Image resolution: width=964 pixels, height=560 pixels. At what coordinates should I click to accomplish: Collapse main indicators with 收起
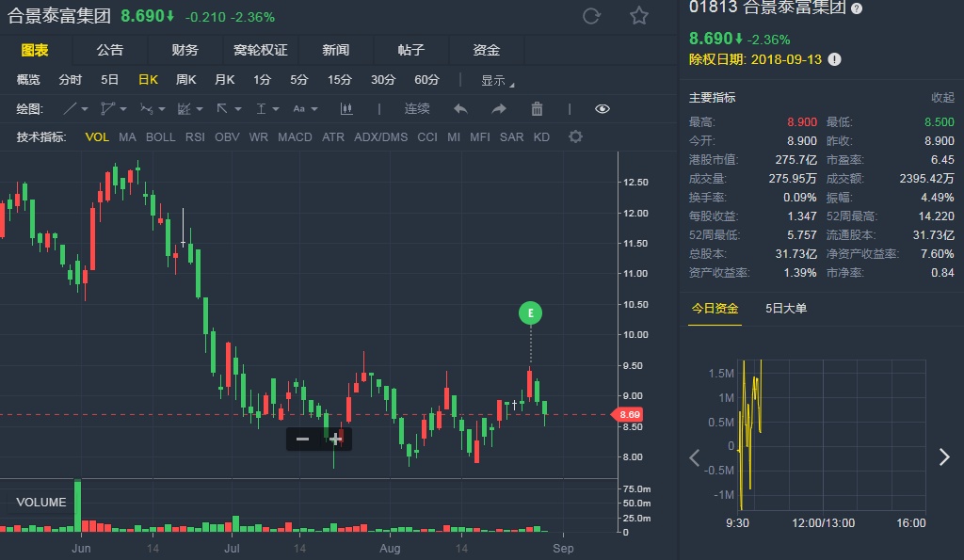coord(942,98)
